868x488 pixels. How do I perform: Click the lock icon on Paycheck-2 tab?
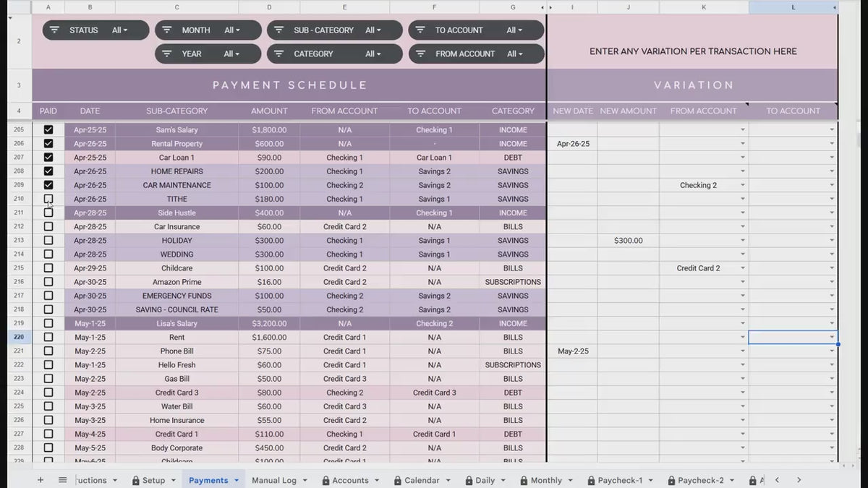point(671,480)
